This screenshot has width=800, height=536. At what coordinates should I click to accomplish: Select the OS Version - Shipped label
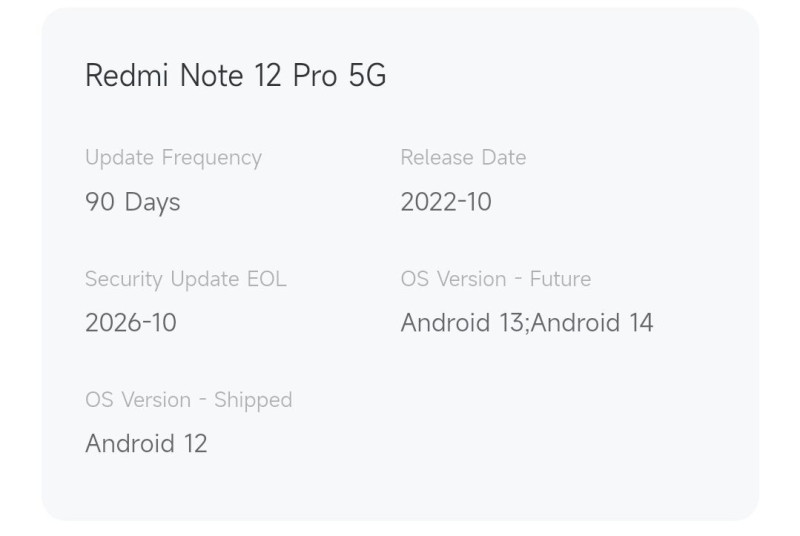pyautogui.click(x=188, y=400)
